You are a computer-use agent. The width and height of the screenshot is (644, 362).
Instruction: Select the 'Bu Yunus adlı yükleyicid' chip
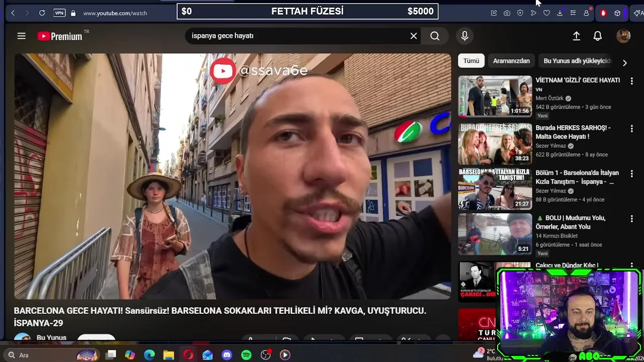coord(577,61)
